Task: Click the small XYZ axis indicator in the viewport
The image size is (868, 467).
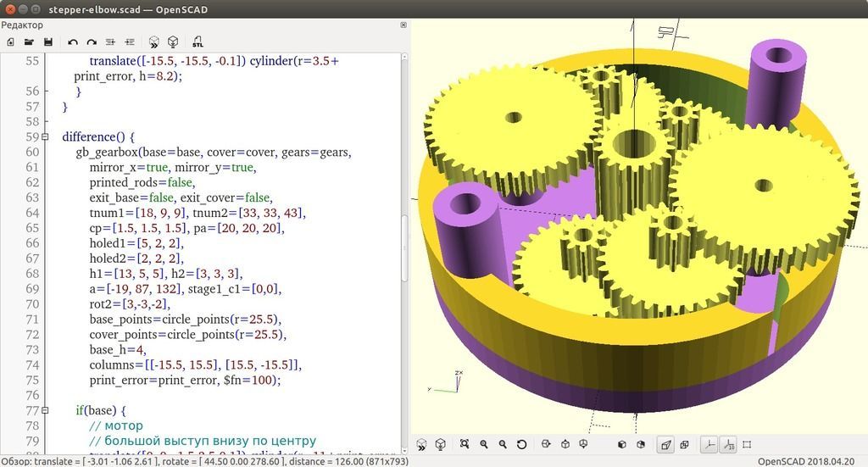Action: [446, 381]
